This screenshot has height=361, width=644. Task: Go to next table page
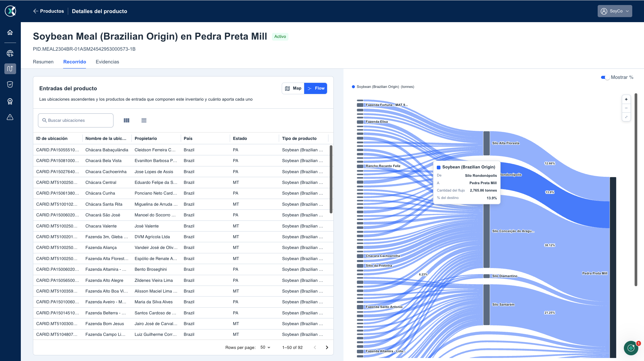point(327,348)
